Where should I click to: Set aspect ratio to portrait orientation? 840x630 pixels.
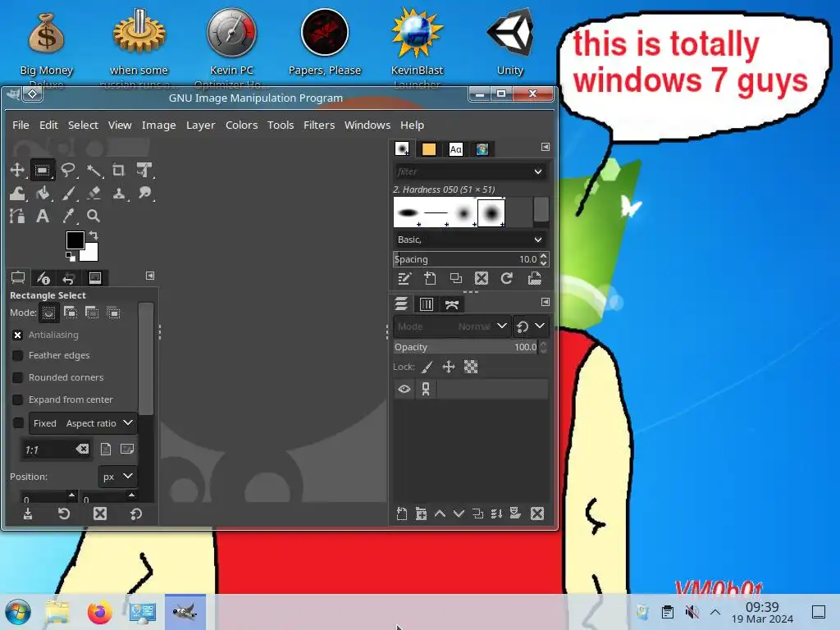pyautogui.click(x=106, y=449)
